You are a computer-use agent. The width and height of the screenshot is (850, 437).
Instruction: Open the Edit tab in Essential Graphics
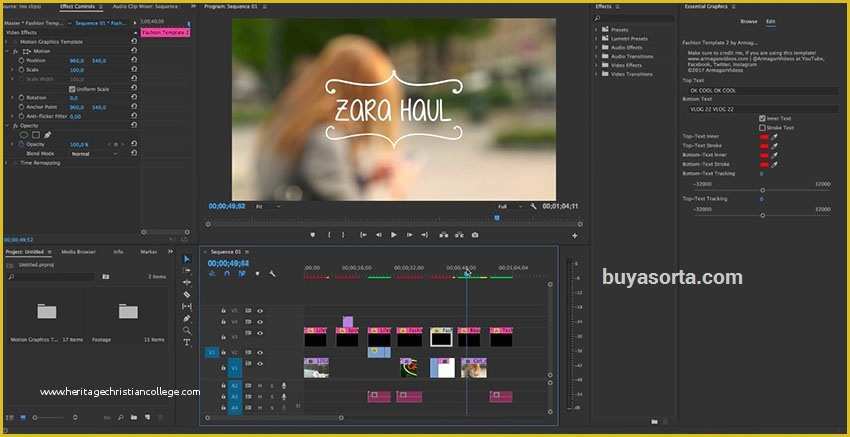770,22
